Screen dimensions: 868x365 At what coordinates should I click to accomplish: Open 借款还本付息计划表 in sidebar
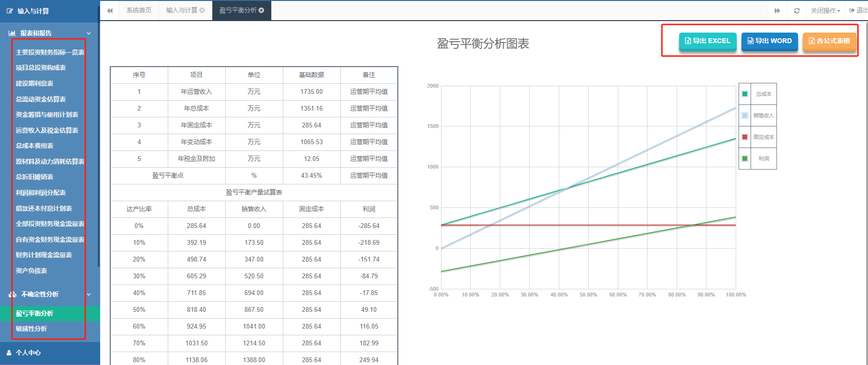(44, 208)
